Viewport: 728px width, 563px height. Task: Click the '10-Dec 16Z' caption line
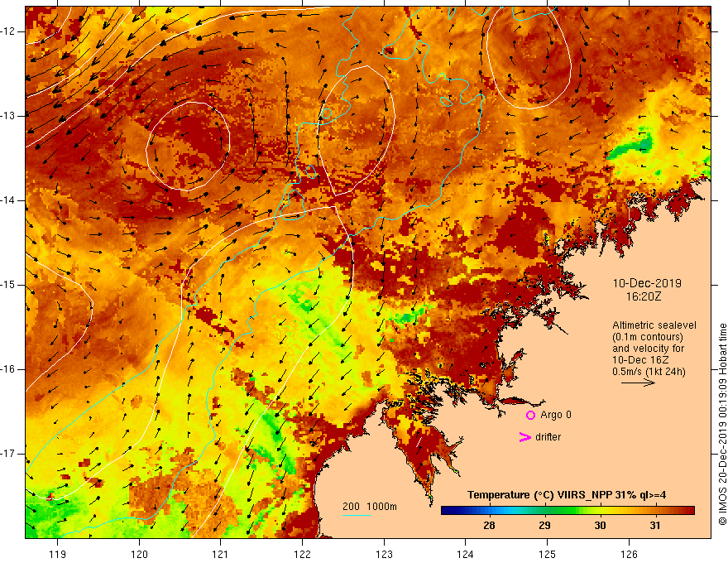639,360
